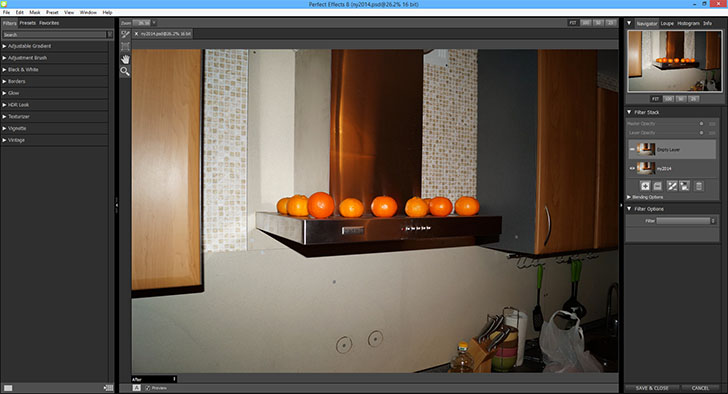The height and width of the screenshot is (394, 728).
Task: Open the Zoom percentage dropdown arrow
Action: coord(154,23)
